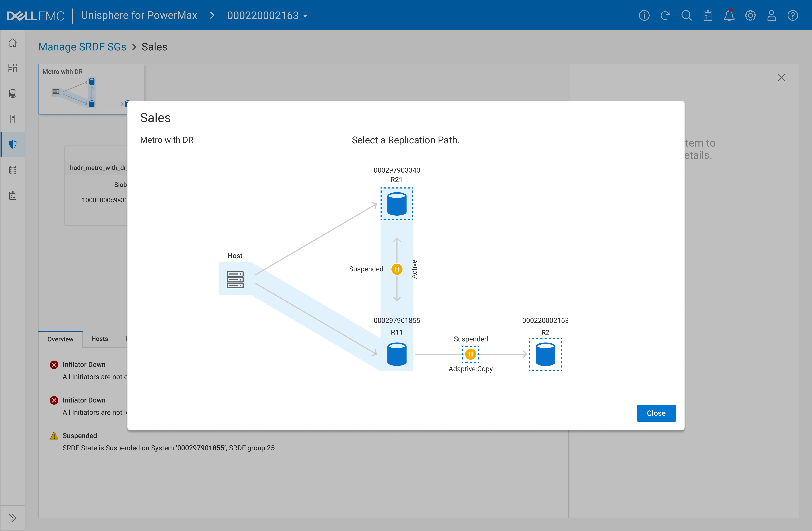812x531 pixels.
Task: Open the Dashboard grid icon in the sidebar
Action: (13, 68)
